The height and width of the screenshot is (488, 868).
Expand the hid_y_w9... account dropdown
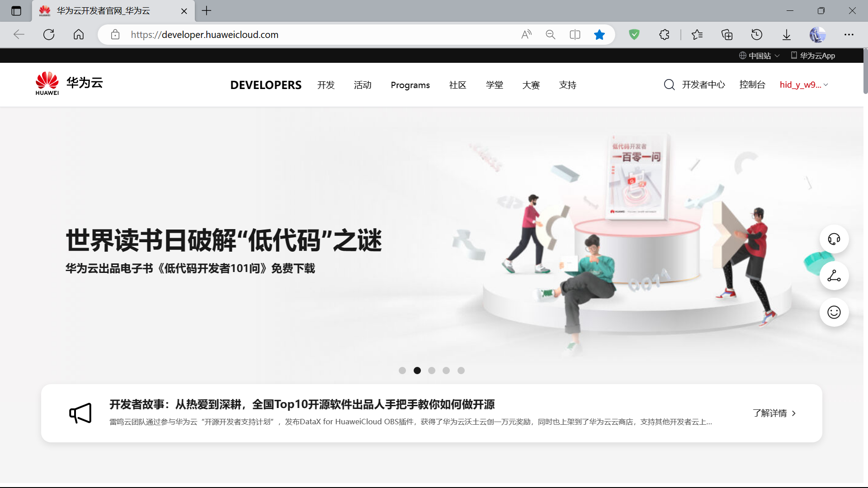click(x=804, y=85)
